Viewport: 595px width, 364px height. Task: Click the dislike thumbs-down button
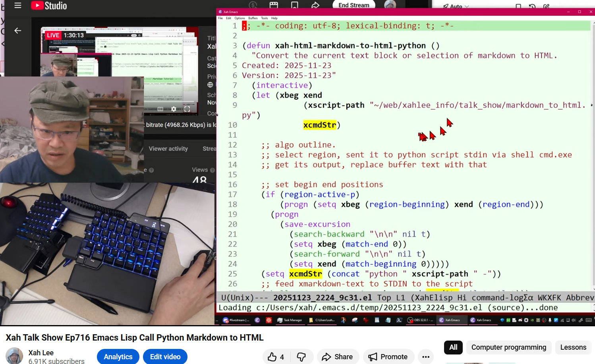point(301,357)
